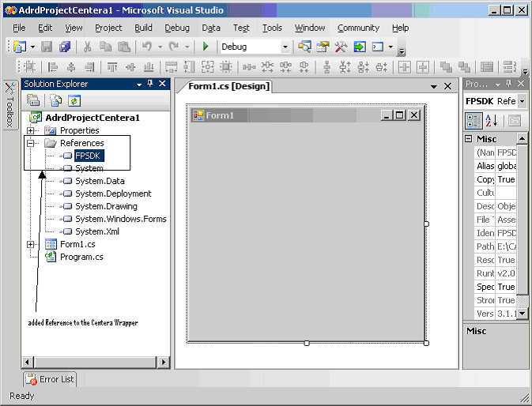
Task: Collapse the Misc category in Properties
Action: click(469, 138)
